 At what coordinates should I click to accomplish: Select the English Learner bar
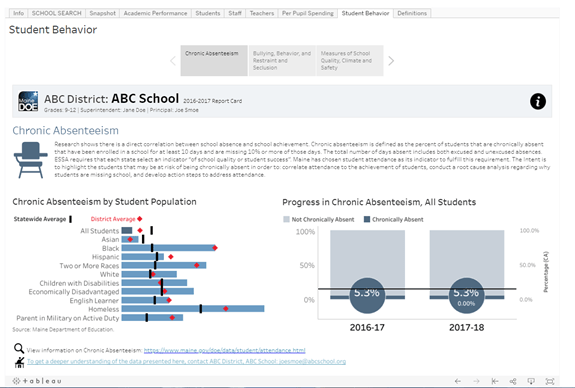145,300
